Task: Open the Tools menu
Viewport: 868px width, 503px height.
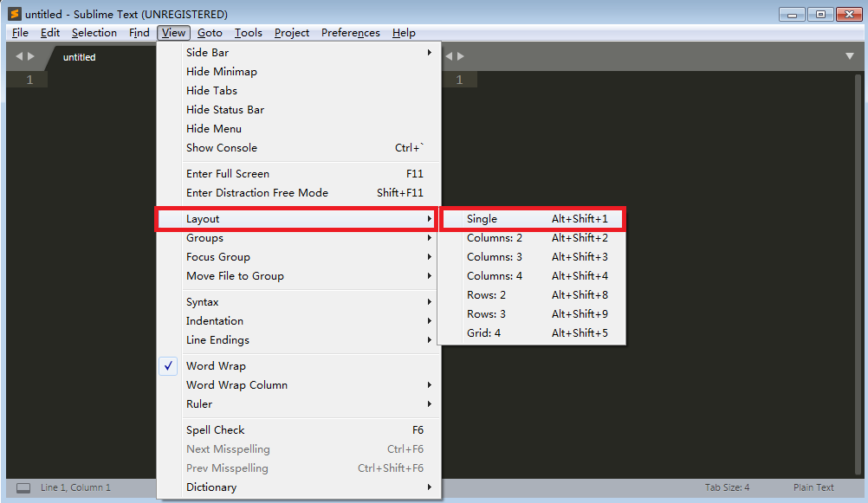Action: coord(248,33)
